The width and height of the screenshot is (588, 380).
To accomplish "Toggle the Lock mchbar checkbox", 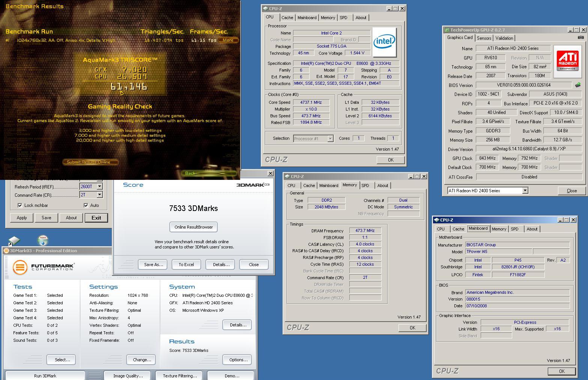I will pyautogui.click(x=20, y=205).
